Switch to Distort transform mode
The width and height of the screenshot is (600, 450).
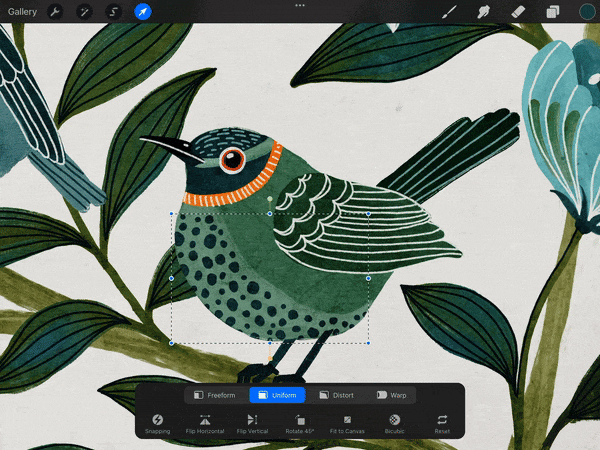tap(337, 395)
